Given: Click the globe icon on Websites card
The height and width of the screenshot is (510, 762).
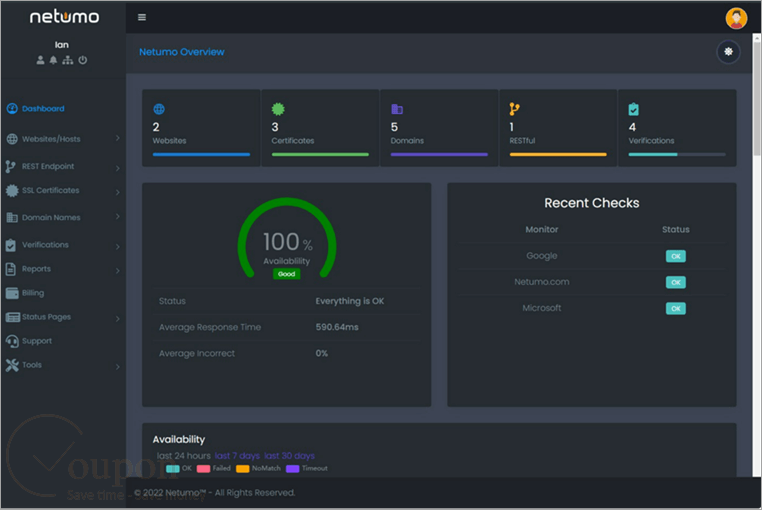Looking at the screenshot, I should point(159,109).
